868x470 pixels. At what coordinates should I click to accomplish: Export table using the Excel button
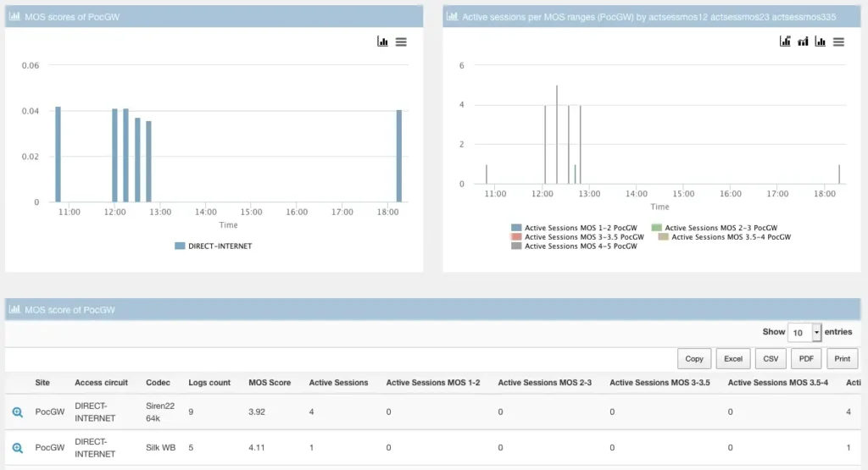click(x=733, y=359)
